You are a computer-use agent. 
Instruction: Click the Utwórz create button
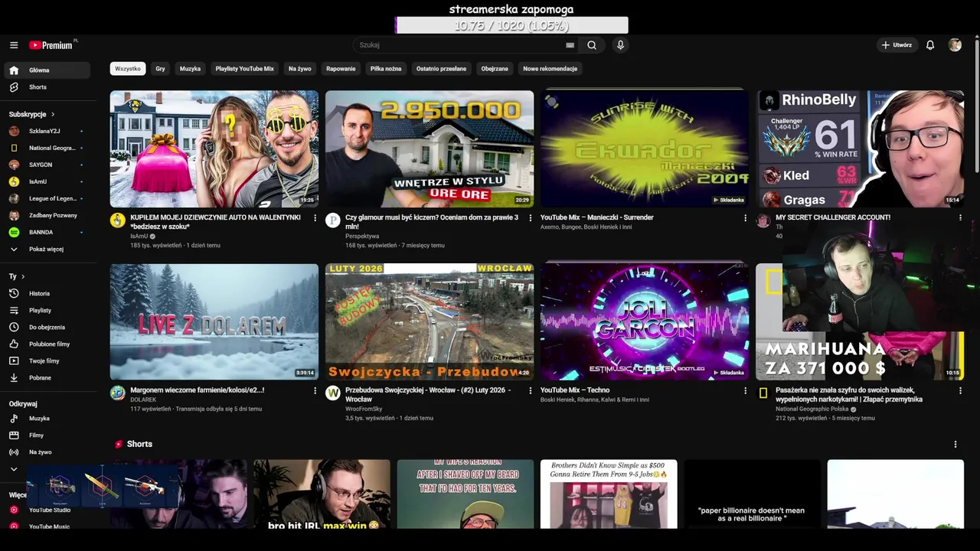click(x=897, y=45)
